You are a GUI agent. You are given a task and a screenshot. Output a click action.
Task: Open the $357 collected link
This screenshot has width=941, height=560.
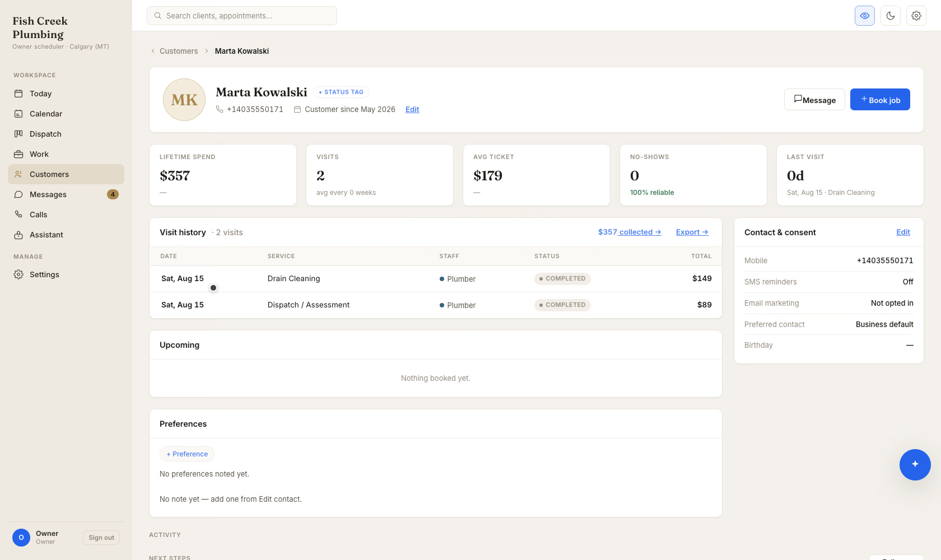pos(630,232)
